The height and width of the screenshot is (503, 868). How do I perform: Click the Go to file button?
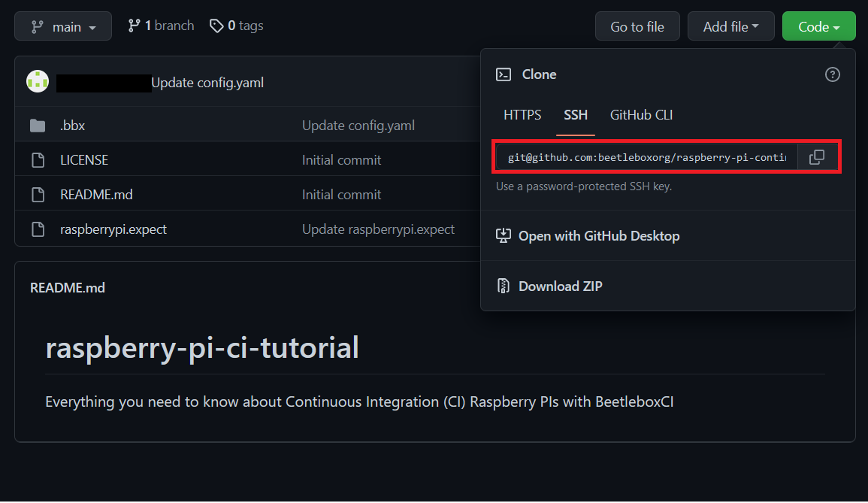point(637,26)
